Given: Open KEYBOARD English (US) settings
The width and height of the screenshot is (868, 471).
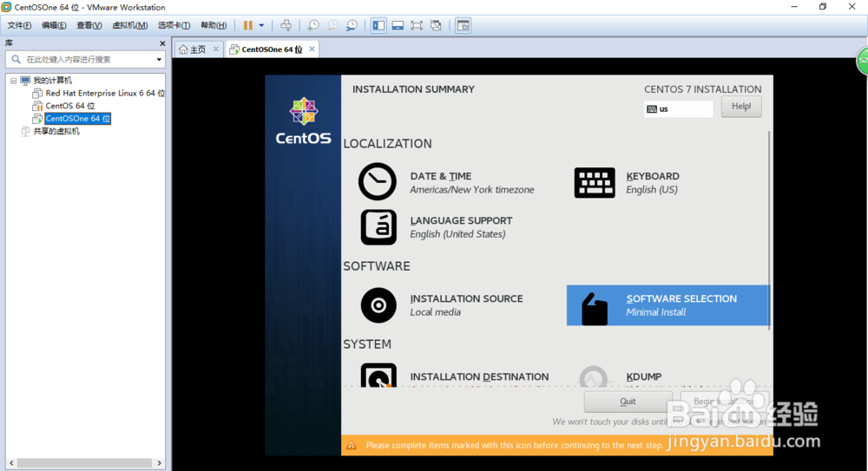Looking at the screenshot, I should click(x=653, y=183).
